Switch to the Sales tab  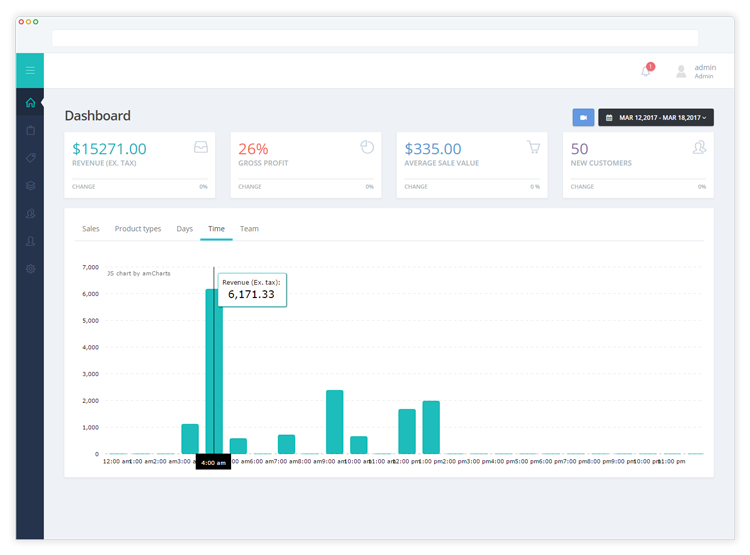[90, 229]
